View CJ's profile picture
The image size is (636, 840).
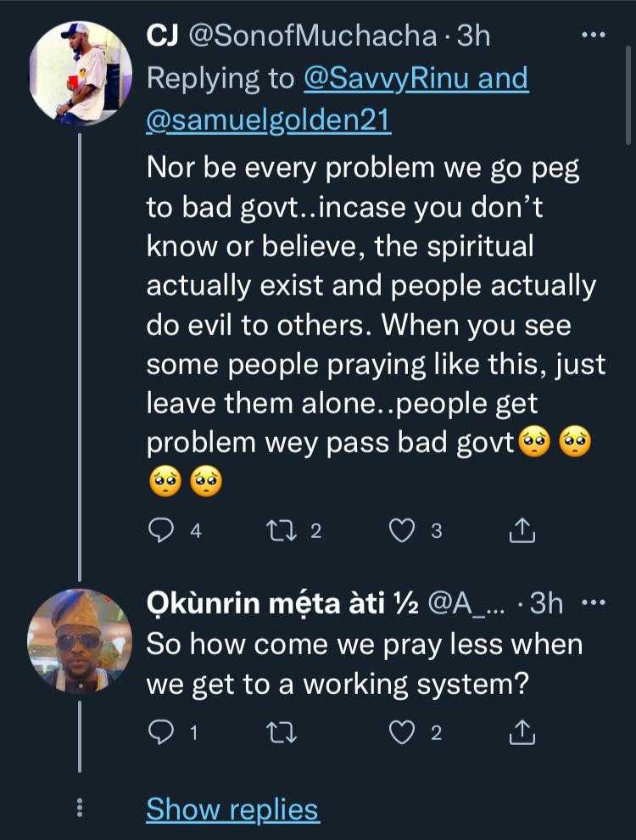coord(81,74)
